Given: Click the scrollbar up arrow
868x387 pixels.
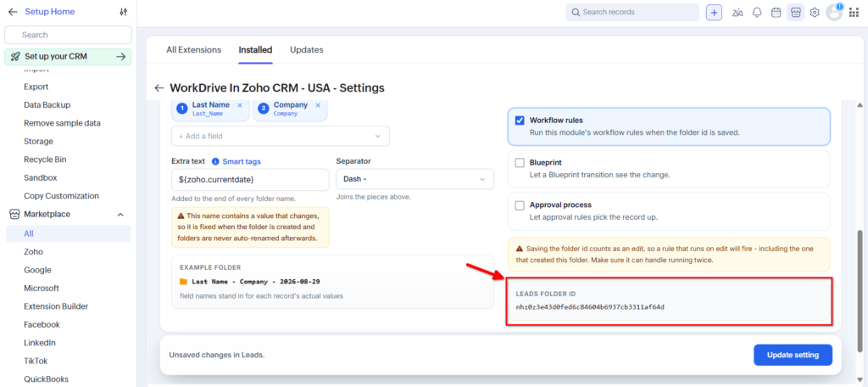Looking at the screenshot, I should [x=860, y=105].
